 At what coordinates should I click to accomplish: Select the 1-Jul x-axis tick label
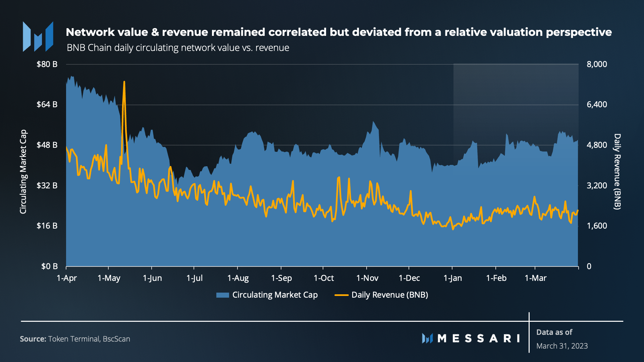[194, 278]
